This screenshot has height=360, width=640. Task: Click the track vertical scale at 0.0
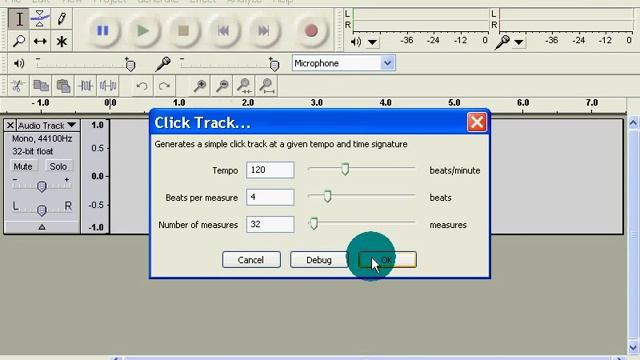[x=97, y=176]
